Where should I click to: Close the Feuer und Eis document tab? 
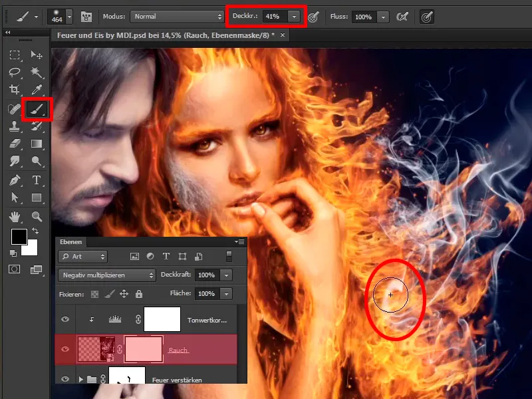(x=282, y=35)
